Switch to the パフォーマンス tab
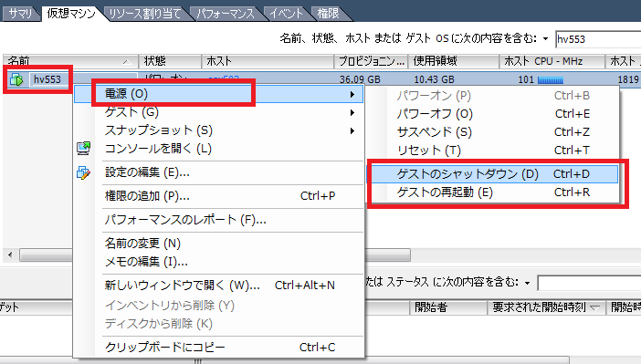Viewport: 641px width, 364px height. (226, 14)
